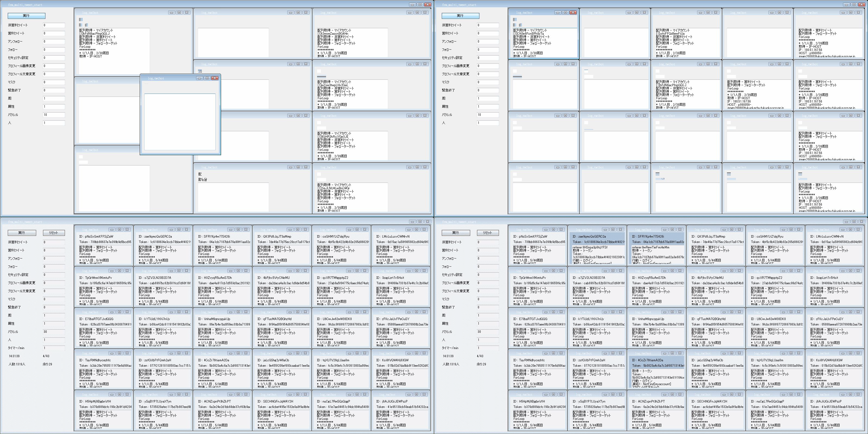The width and height of the screenshot is (868, 434).
Task: Click タイマー/min field in bottom-left window
Action: (54, 348)
